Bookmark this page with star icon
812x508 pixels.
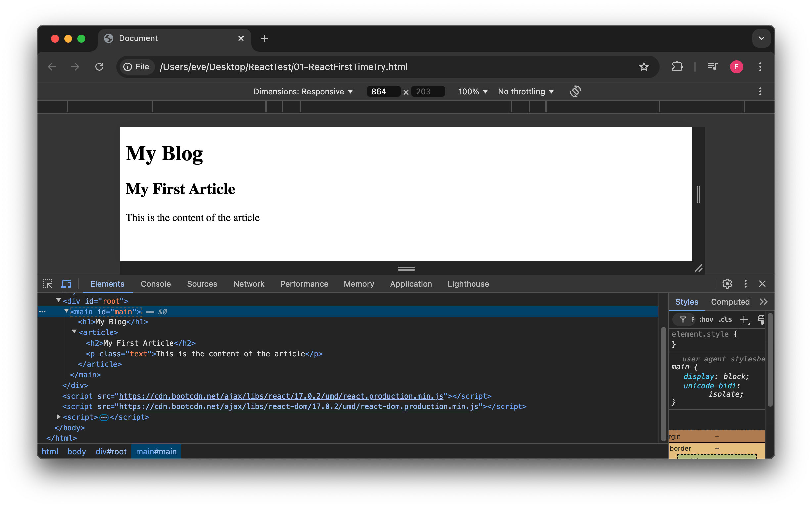pos(644,67)
